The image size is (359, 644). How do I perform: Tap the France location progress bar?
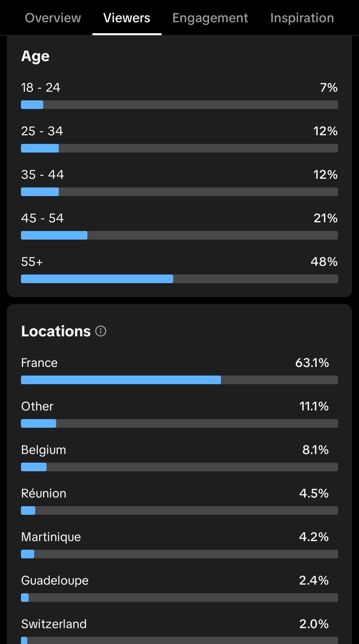179,380
